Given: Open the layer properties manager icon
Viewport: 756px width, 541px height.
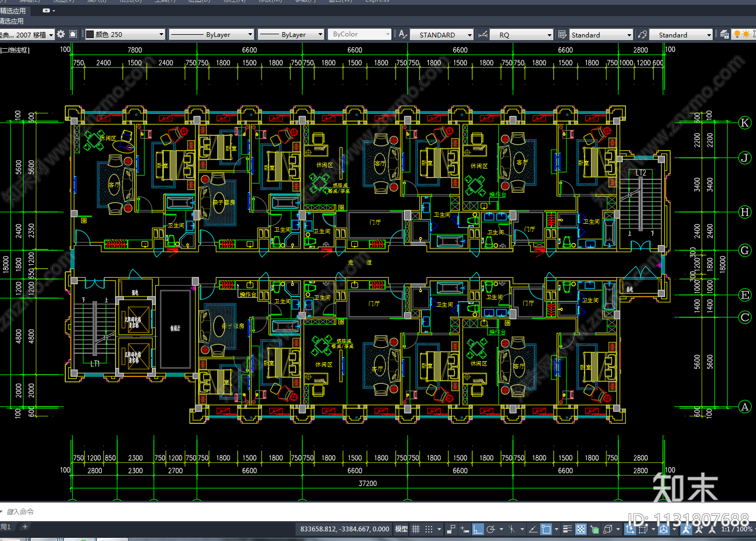Looking at the screenshot, I should click(724, 34).
